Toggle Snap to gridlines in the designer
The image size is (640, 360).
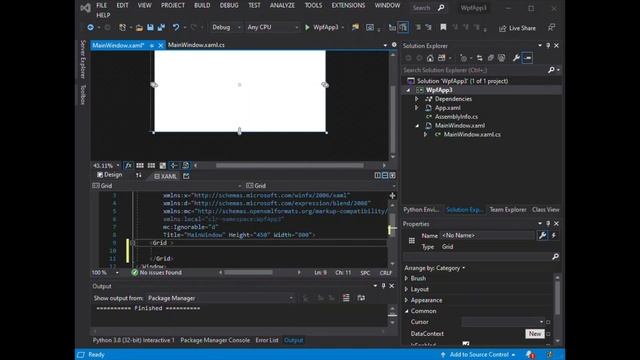tap(151, 165)
